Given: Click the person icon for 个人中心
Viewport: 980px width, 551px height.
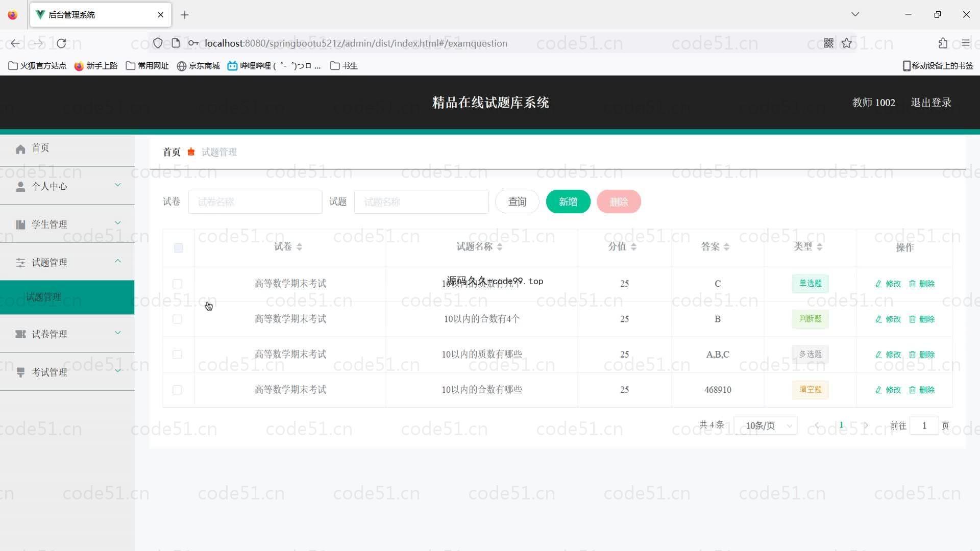Looking at the screenshot, I should point(20,187).
